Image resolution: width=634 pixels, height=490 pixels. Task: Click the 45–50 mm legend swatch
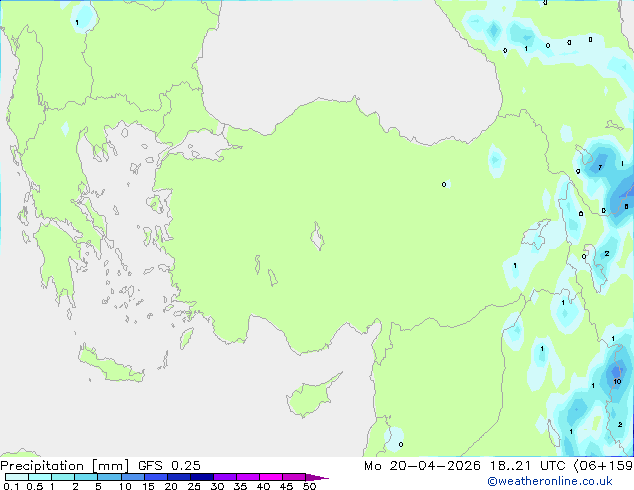coord(294,477)
